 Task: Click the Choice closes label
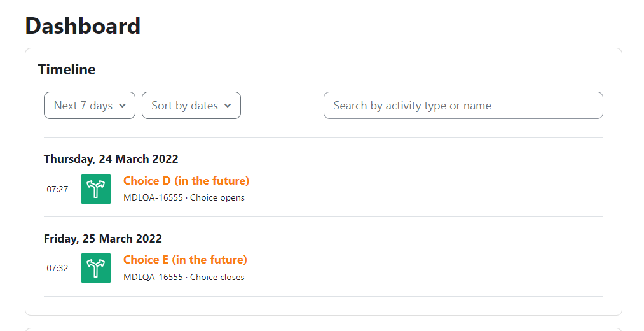coord(217,277)
